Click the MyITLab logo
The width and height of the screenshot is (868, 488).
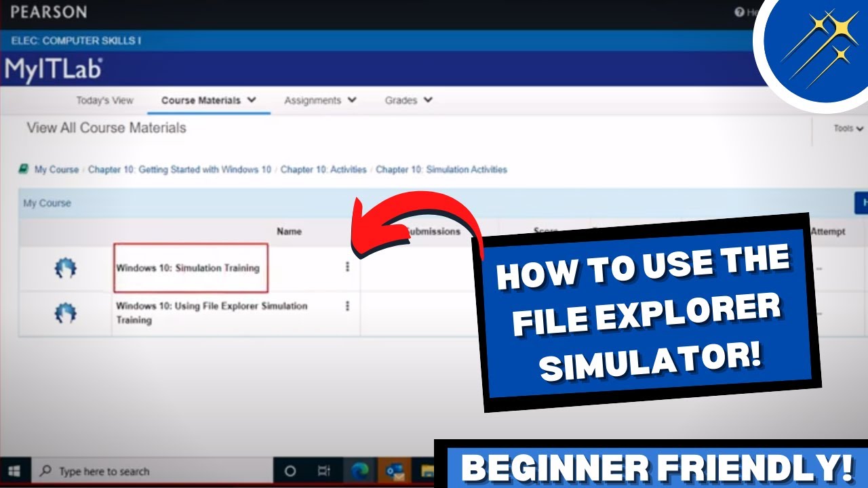pyautogui.click(x=53, y=69)
